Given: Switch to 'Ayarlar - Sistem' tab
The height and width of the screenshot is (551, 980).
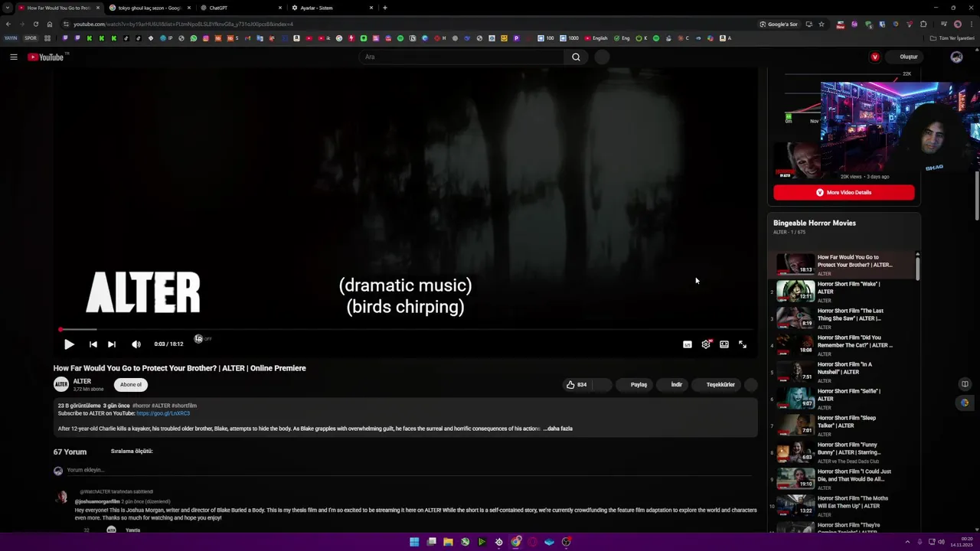Looking at the screenshot, I should (331, 8).
